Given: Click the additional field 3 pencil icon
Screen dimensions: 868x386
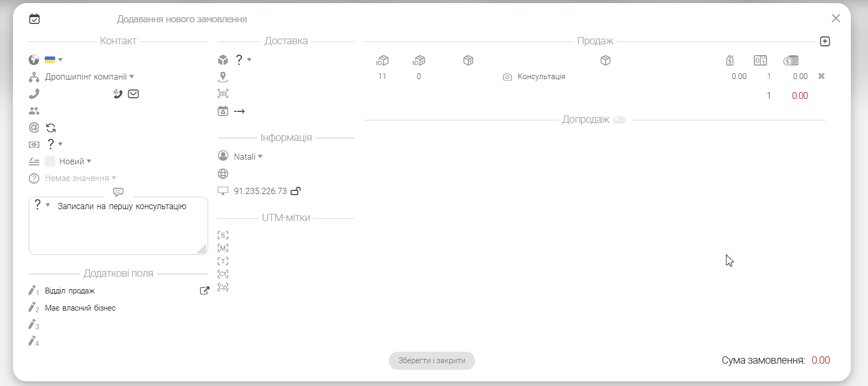Looking at the screenshot, I should tap(34, 325).
